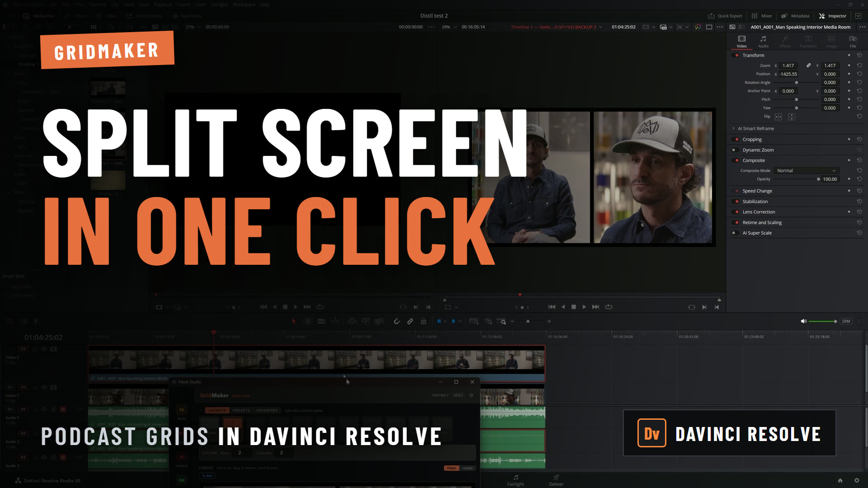Switch to the Audio inspector tab
Screen dimensions: 868x488
pos(763,41)
